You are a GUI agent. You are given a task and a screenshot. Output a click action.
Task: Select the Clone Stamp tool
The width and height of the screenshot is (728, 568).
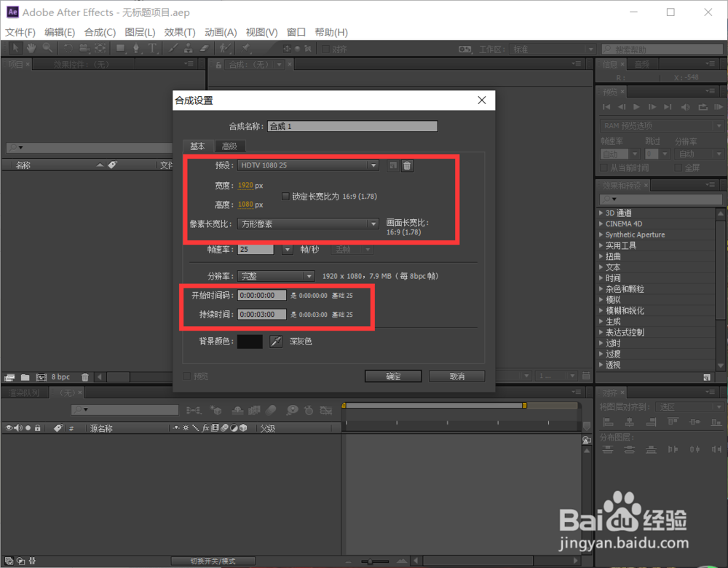point(188,48)
